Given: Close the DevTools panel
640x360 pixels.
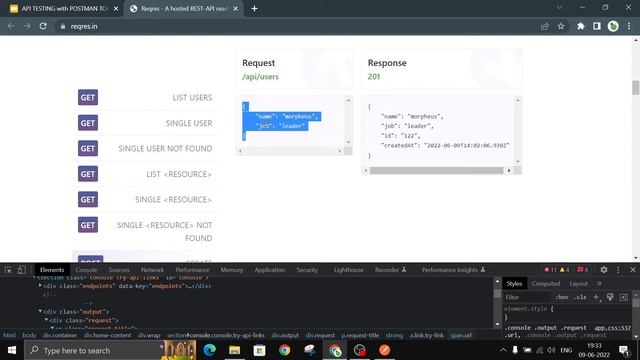Looking at the screenshot, I should (x=633, y=270).
